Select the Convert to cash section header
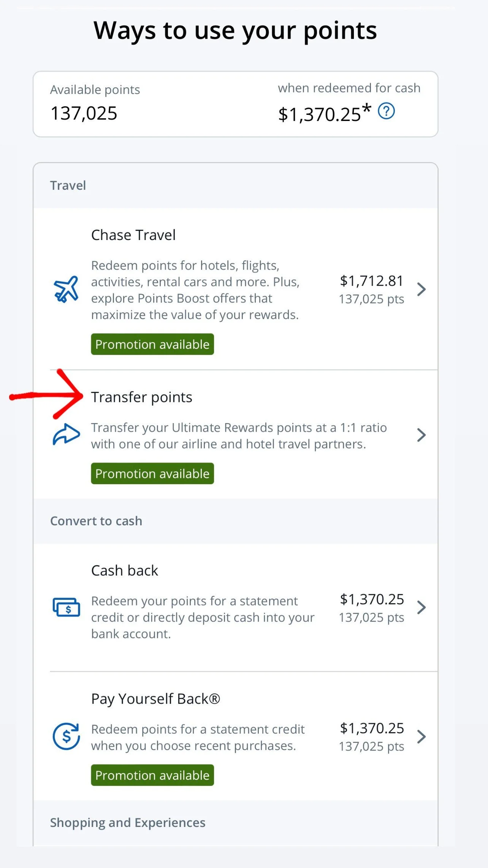This screenshot has height=868, width=488. pos(96,521)
